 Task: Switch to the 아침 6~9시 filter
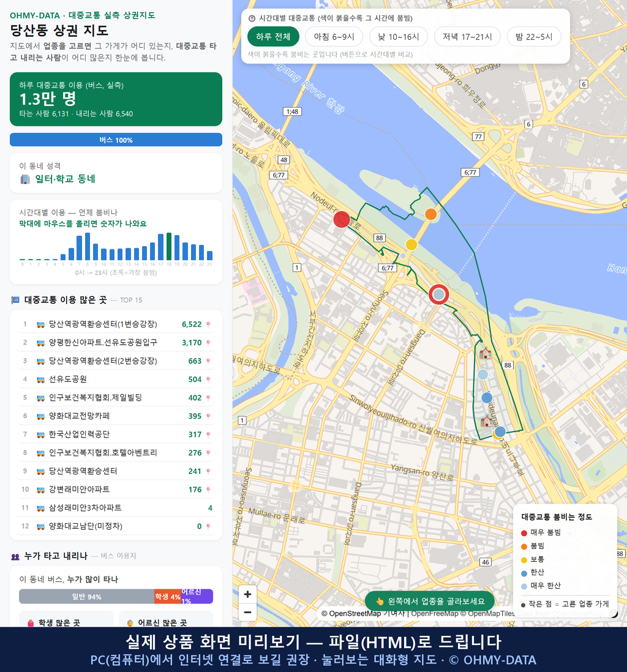coord(334,37)
